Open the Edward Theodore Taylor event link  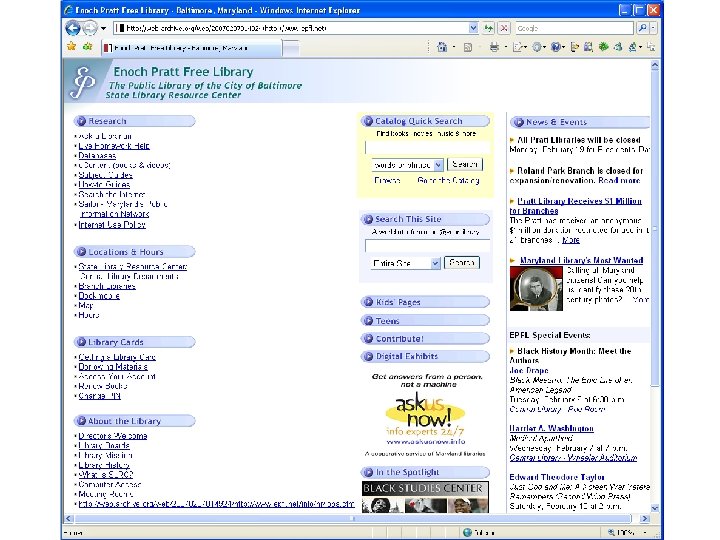point(557,477)
